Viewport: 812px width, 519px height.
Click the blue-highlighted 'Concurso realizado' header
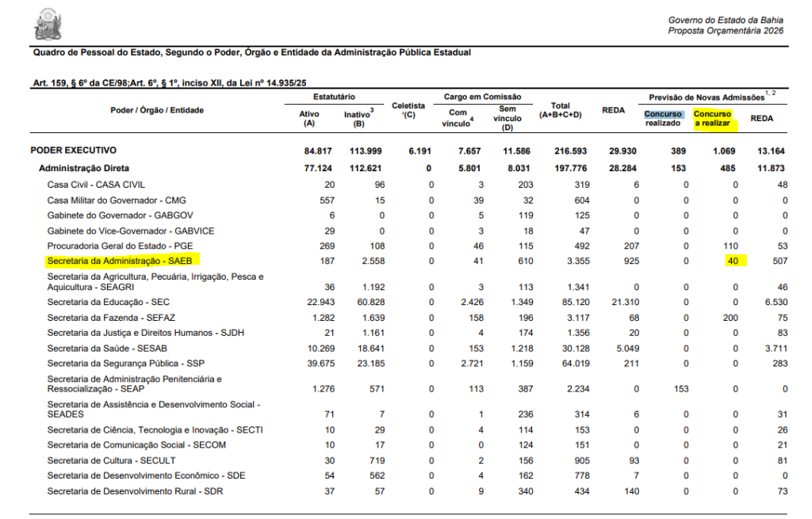click(663, 119)
